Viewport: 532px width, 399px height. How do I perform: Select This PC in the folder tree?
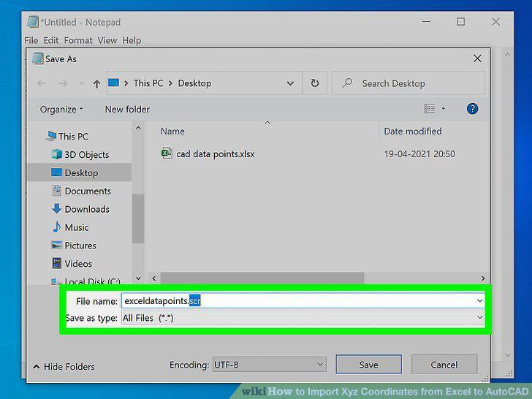[73, 136]
